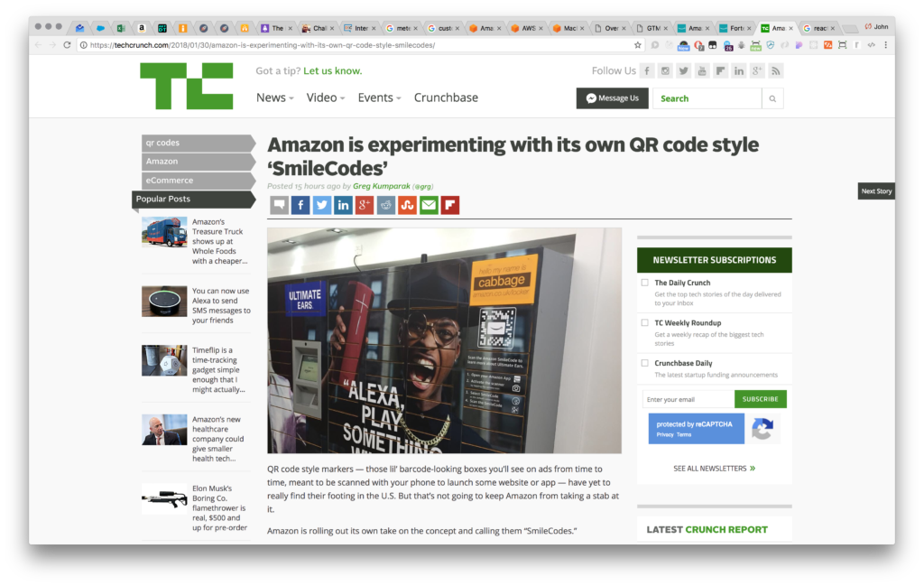
Task: Click the reCAPTCHA Privacy link
Action: click(665, 434)
